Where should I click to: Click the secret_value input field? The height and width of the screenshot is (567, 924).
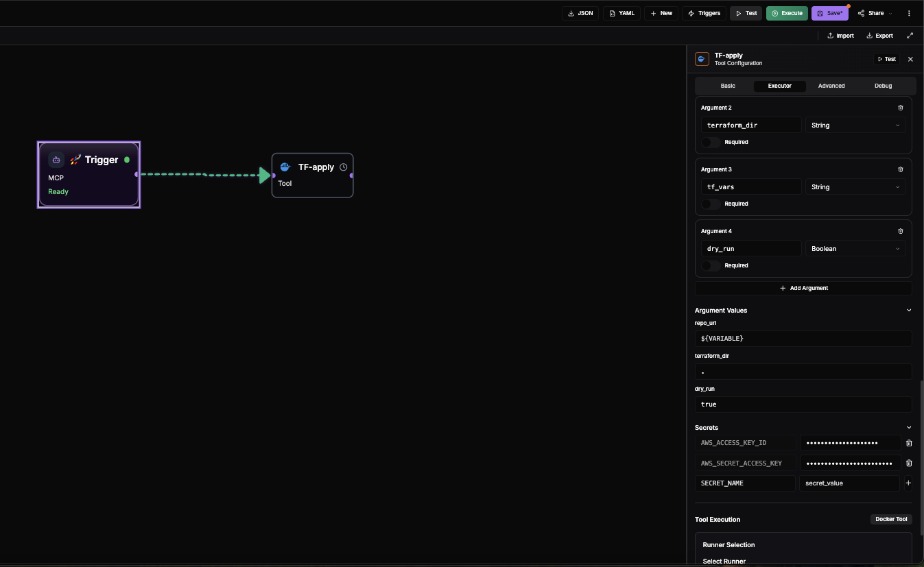tap(850, 483)
